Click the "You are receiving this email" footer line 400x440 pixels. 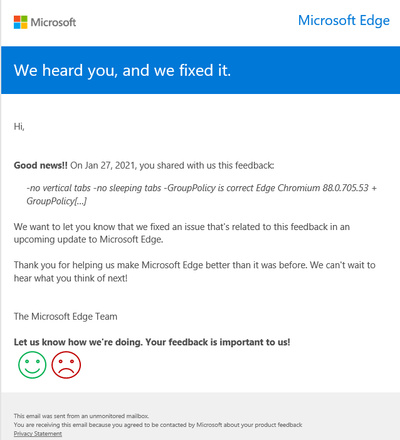pos(158,425)
